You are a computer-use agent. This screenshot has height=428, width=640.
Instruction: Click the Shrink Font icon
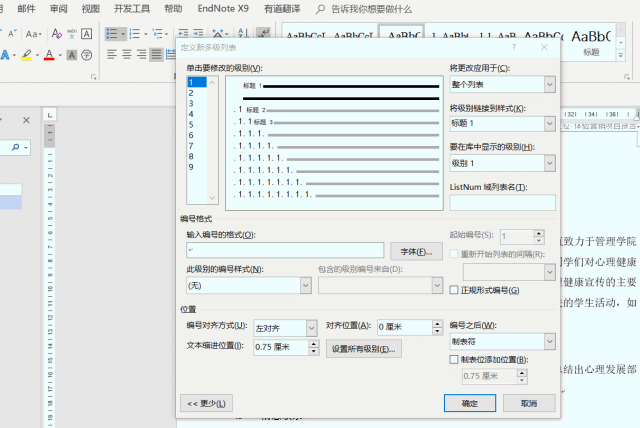(11, 33)
